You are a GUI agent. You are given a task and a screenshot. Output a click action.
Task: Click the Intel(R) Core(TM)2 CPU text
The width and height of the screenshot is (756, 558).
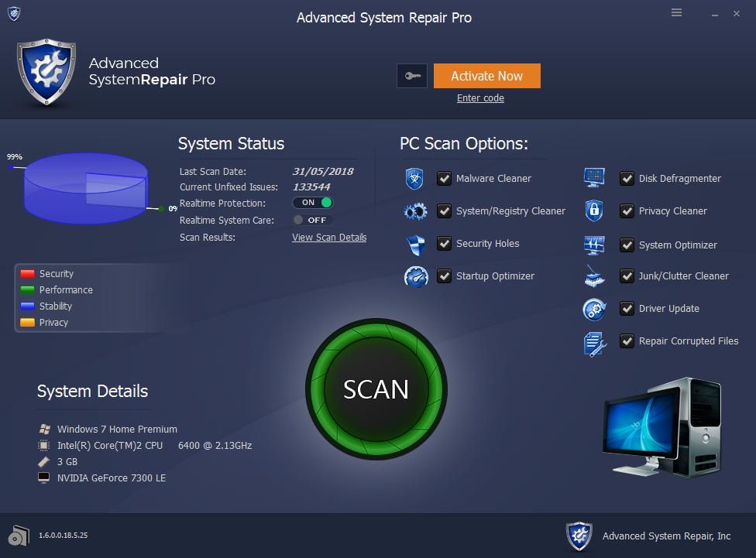[110, 445]
